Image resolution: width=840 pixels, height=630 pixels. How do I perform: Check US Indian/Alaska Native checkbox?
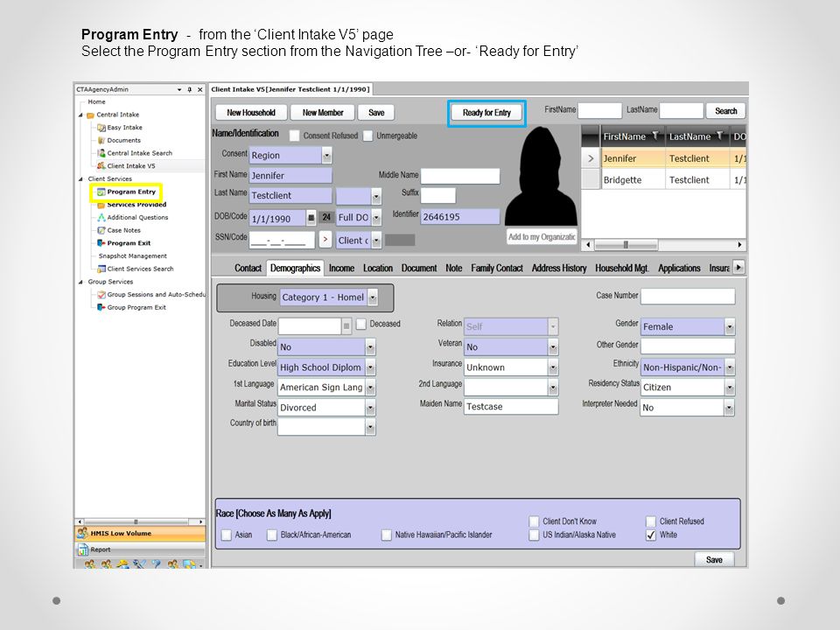point(534,535)
